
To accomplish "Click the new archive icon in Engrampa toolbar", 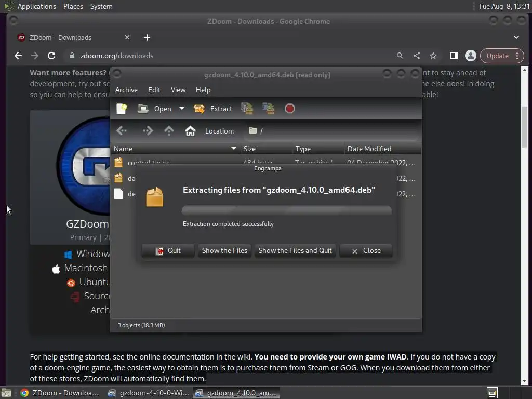I will [122, 109].
